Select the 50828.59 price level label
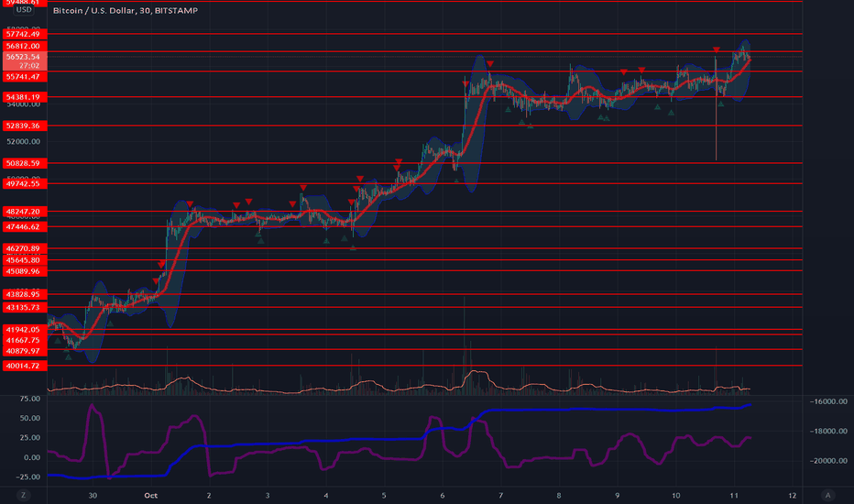 pos(25,163)
